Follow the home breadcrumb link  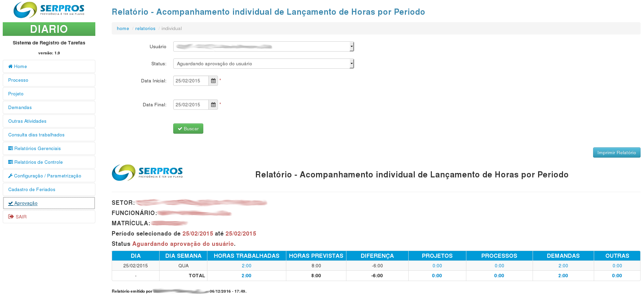(x=123, y=29)
